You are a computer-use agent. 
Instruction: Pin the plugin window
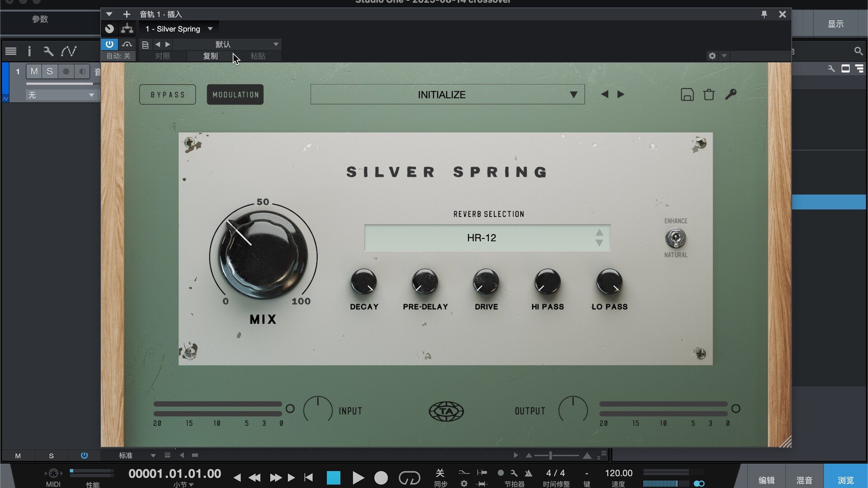(764, 14)
